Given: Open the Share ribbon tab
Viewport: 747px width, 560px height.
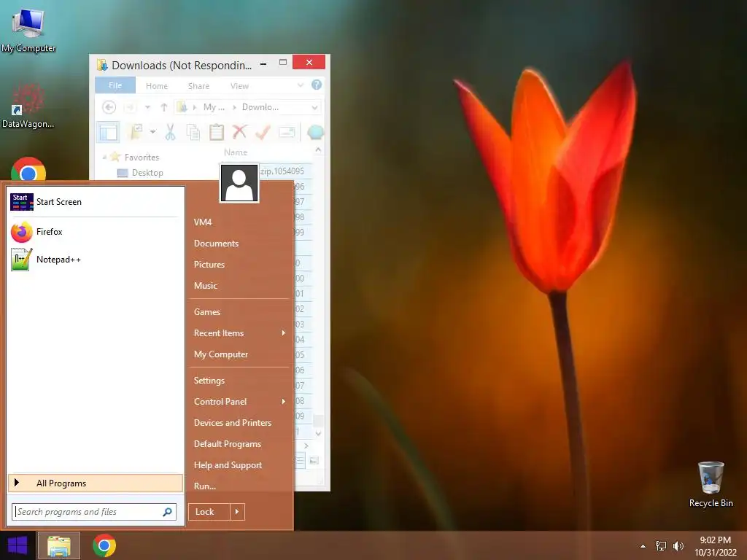Looking at the screenshot, I should (198, 86).
